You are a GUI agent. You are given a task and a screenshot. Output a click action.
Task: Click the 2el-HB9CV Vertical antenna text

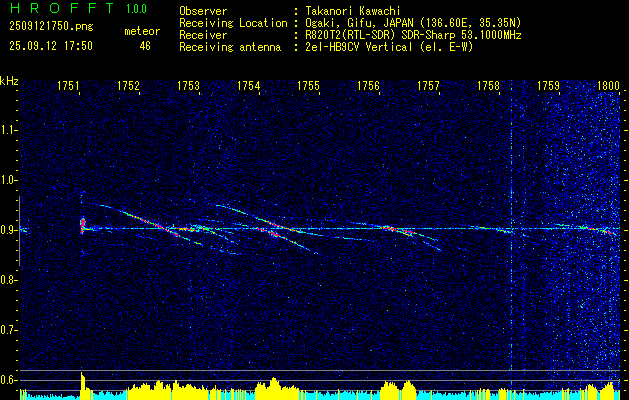pyautogui.click(x=388, y=47)
